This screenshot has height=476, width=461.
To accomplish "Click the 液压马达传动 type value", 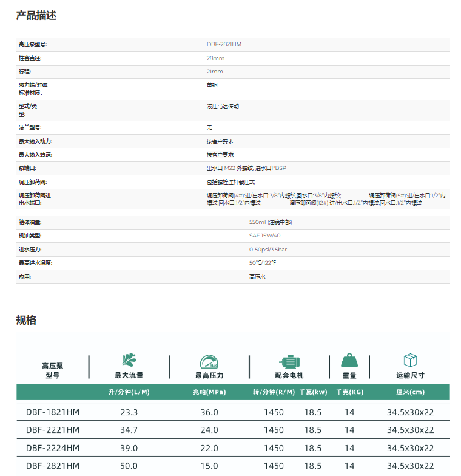I will click(223, 106).
